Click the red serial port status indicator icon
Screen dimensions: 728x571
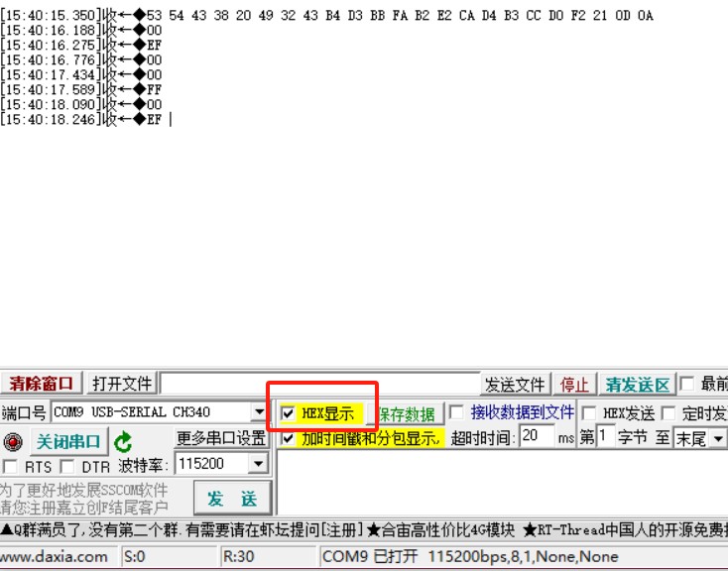point(13,441)
